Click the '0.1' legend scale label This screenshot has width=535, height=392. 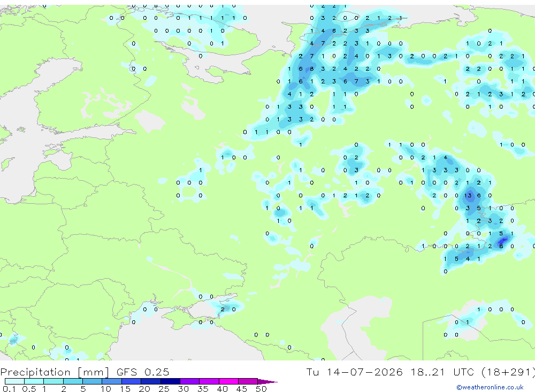[x=9, y=389]
